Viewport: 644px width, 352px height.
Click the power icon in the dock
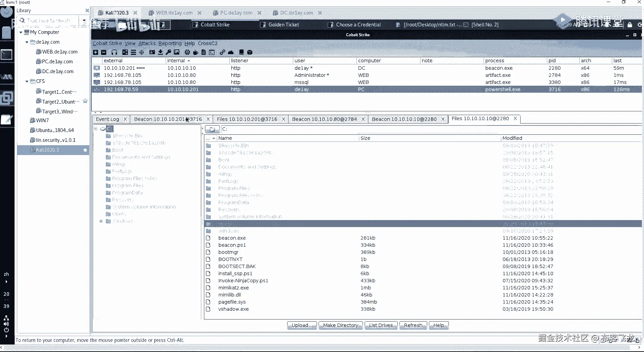click(x=6, y=330)
